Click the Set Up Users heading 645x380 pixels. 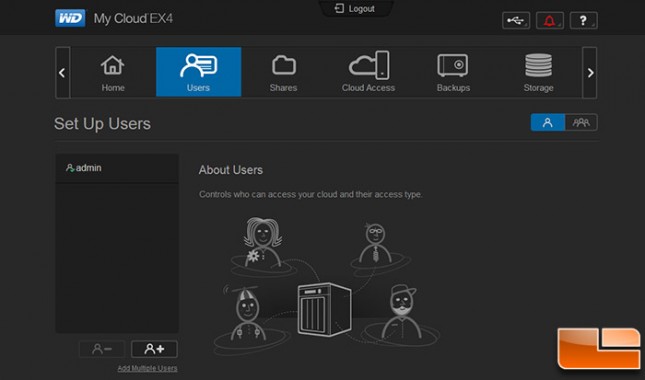[x=102, y=124]
